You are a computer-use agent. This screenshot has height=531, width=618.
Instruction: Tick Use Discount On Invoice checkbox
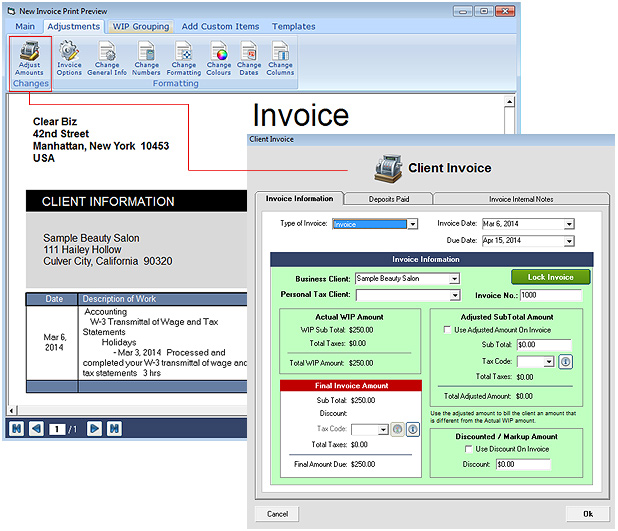(469, 449)
